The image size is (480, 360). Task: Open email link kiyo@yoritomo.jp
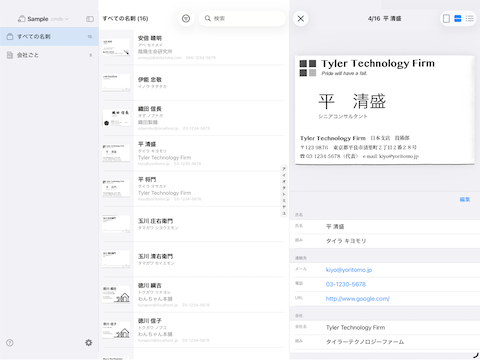(349, 270)
